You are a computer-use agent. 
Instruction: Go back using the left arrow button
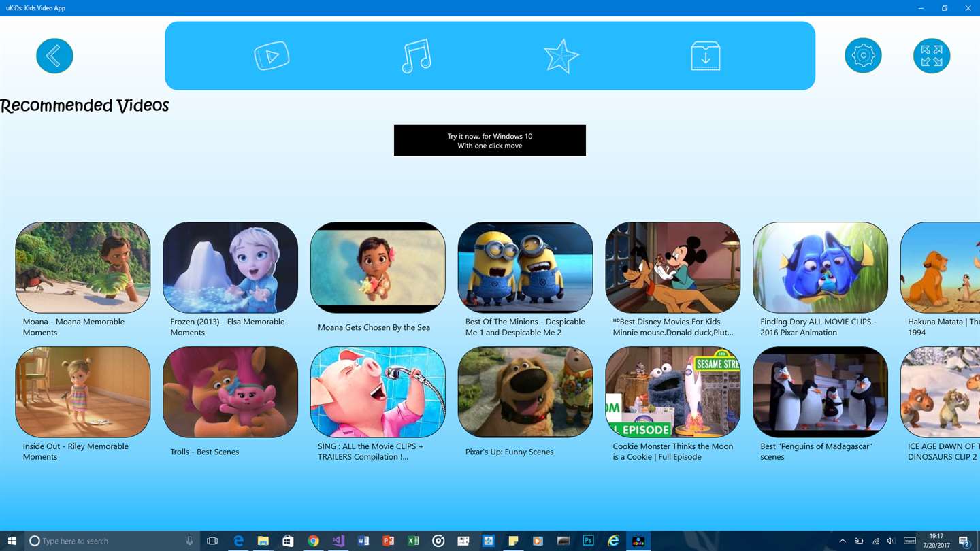54,55
